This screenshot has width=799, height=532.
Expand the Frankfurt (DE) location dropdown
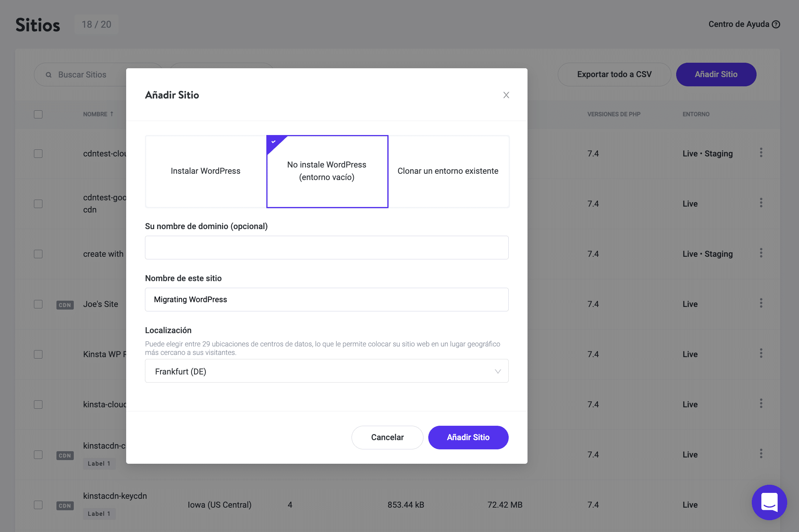(326, 371)
